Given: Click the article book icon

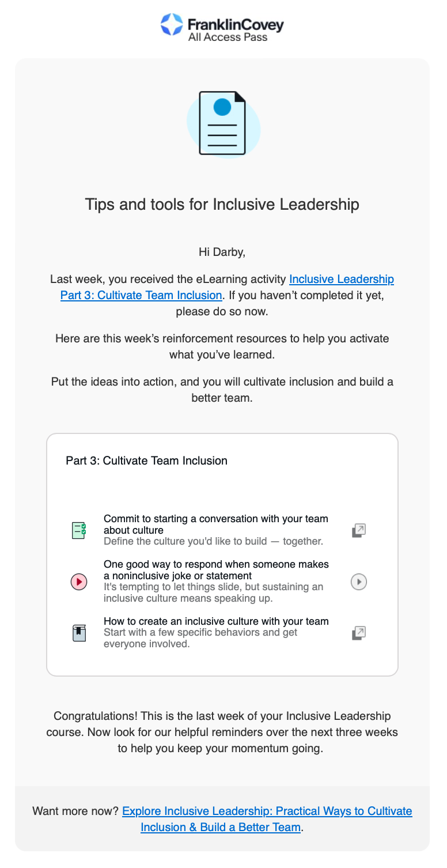Looking at the screenshot, I should 79,633.
